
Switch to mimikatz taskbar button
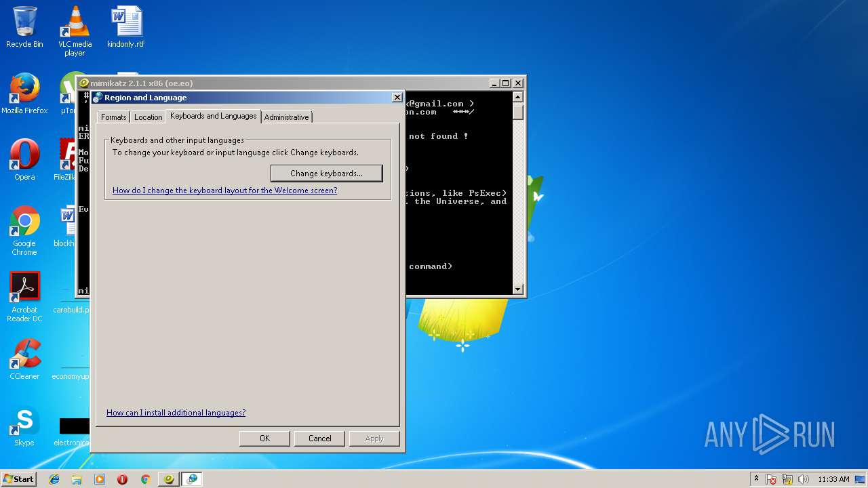coord(169,479)
